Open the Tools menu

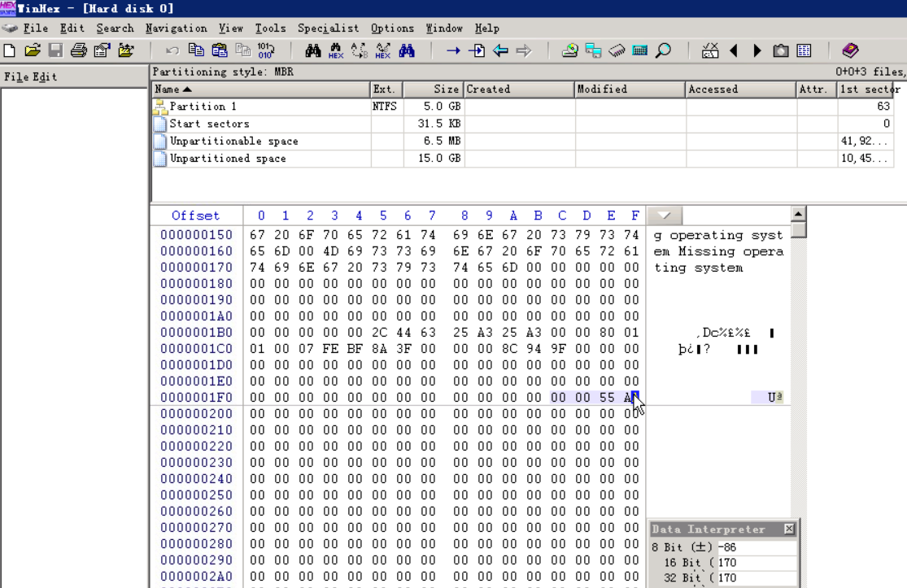271,28
